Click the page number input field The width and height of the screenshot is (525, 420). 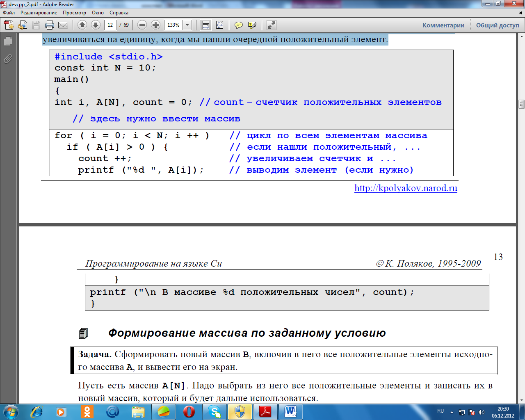pyautogui.click(x=110, y=25)
